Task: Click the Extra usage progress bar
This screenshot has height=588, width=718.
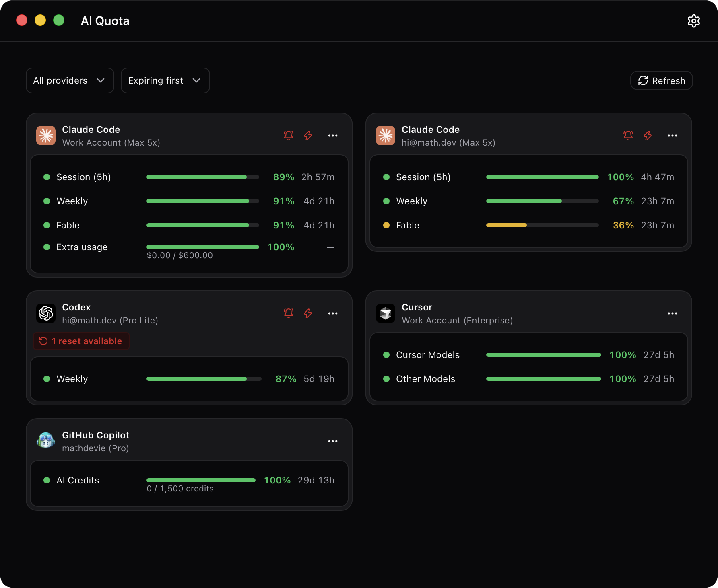Action: click(x=203, y=247)
